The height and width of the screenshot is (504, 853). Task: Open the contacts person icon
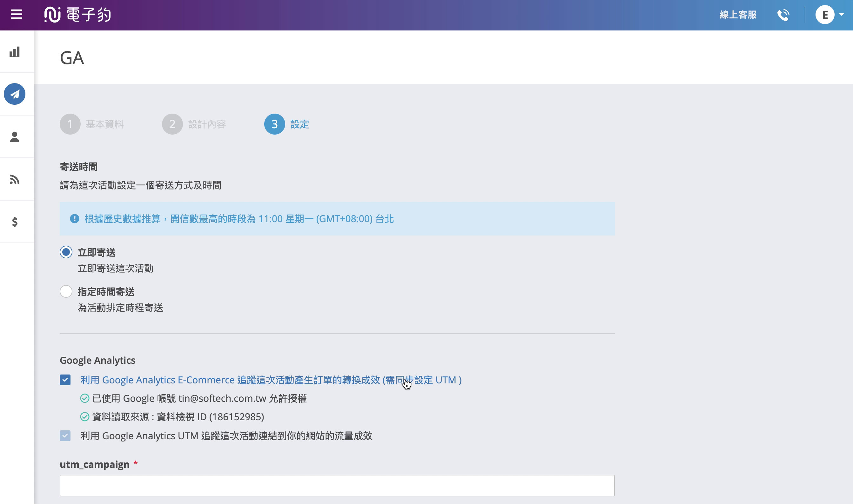[15, 137]
